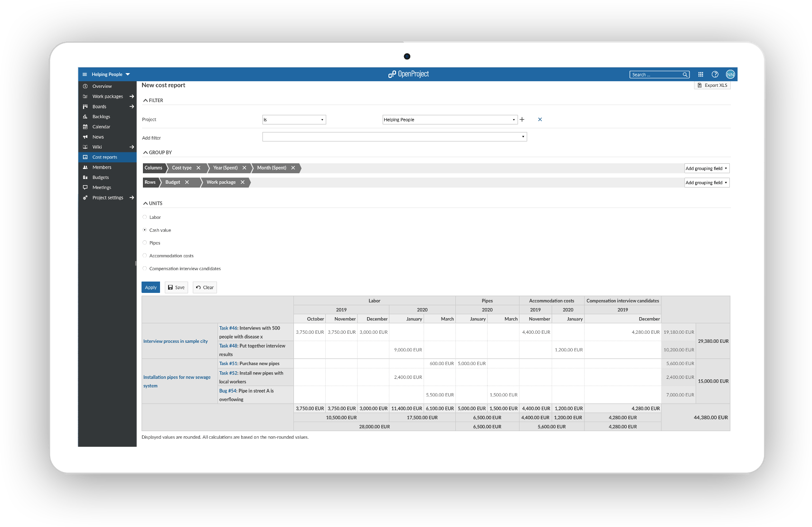This screenshot has height=527, width=812.
Task: Select the Labor unit radio button
Action: click(145, 217)
